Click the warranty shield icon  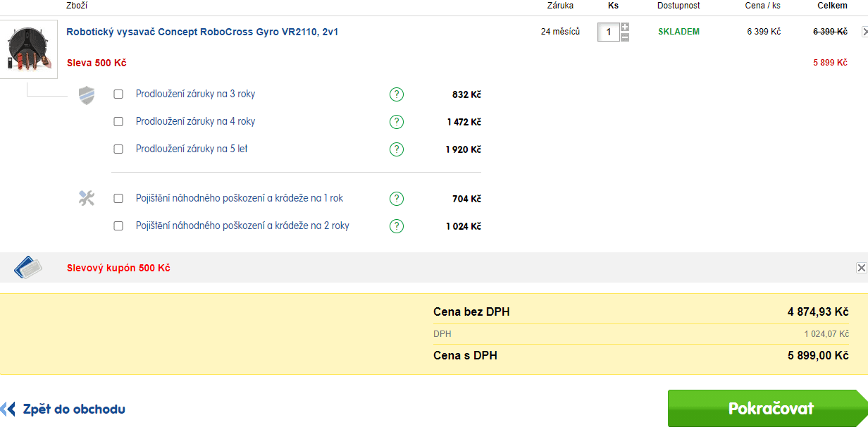pos(86,95)
